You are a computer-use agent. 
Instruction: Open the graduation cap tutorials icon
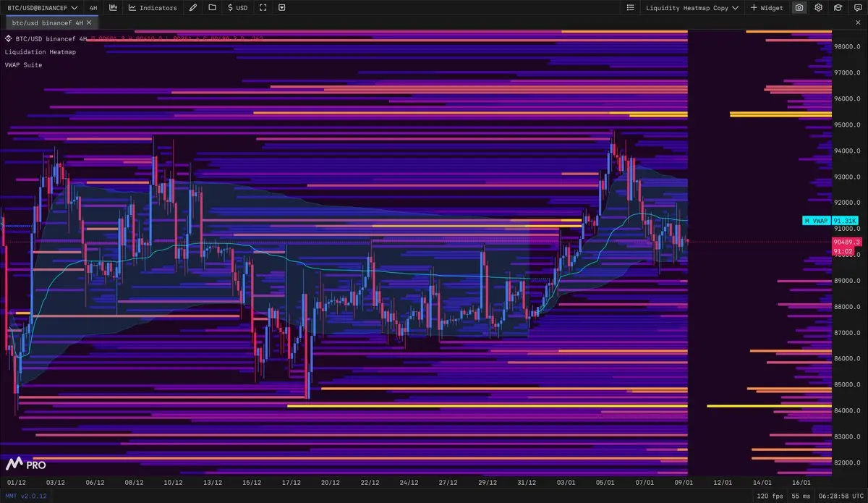[838, 7]
